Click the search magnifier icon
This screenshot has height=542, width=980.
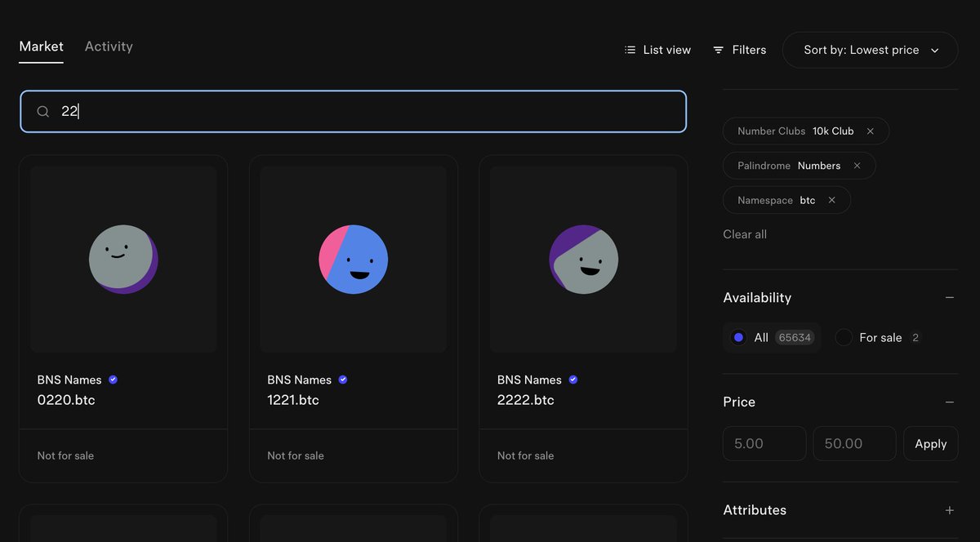(43, 112)
